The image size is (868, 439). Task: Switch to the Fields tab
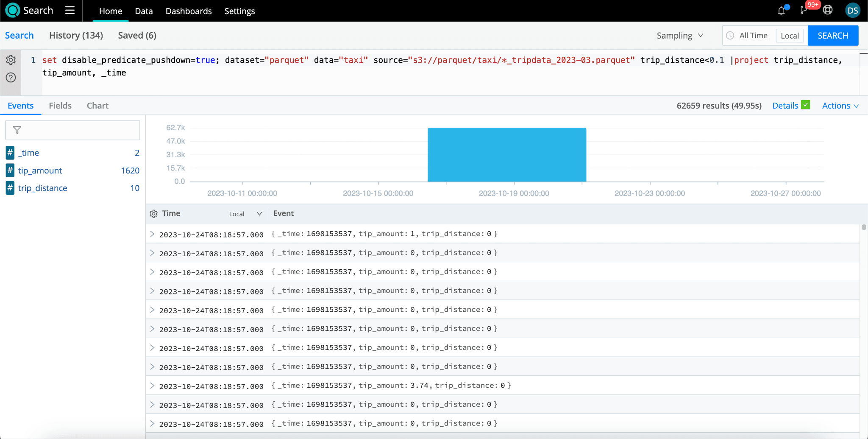pyautogui.click(x=60, y=106)
